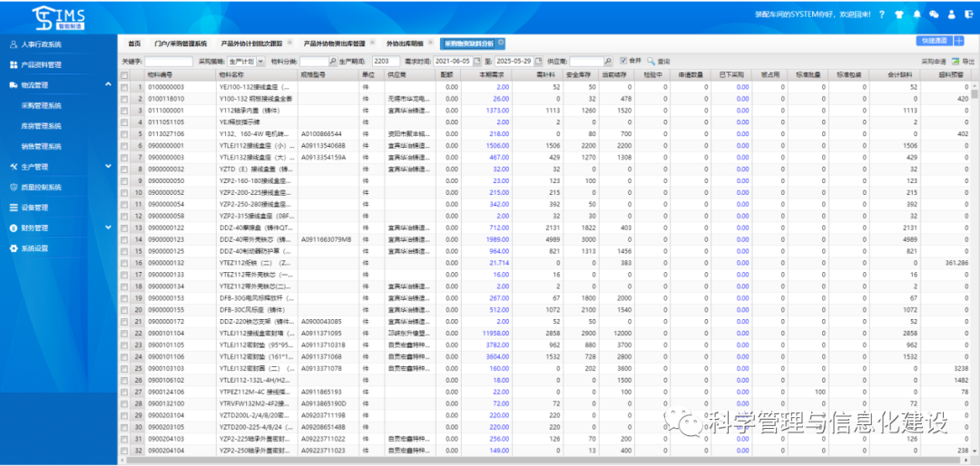Click the 查询 query button label
980x466 pixels.
(x=663, y=62)
